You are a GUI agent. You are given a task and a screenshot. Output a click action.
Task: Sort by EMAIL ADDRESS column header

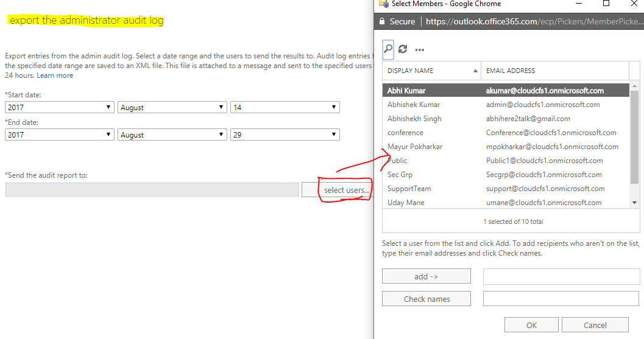[x=555, y=71]
